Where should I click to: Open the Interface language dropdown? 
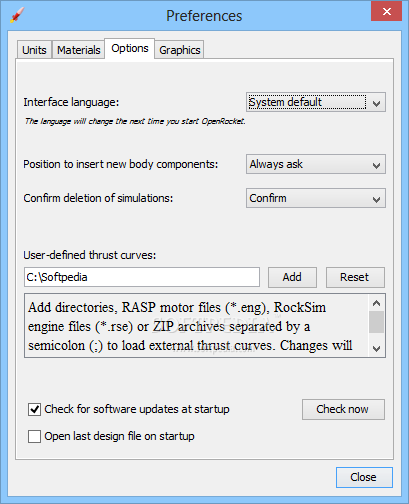click(316, 102)
